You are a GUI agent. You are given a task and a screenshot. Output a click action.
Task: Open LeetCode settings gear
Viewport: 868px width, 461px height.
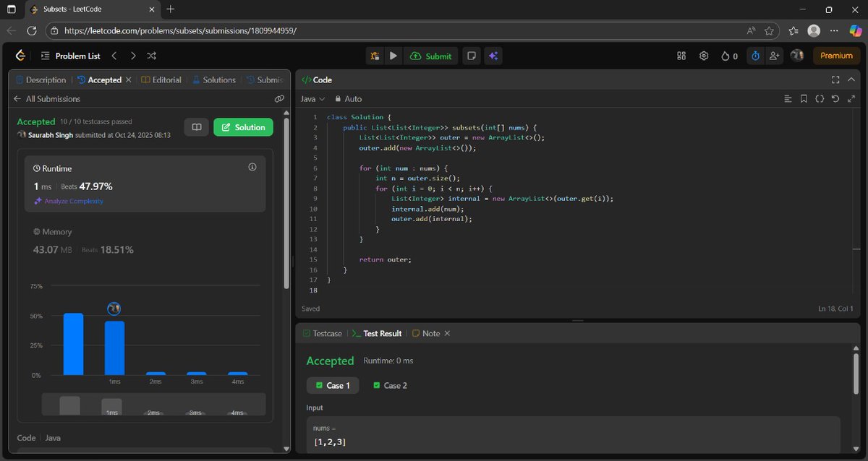click(704, 56)
